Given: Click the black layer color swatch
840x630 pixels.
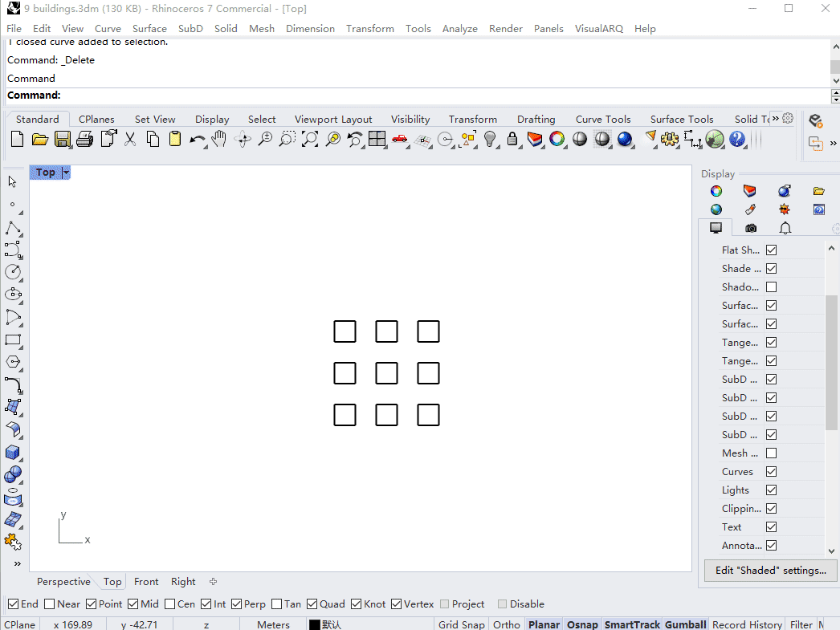Looking at the screenshot, I should pos(314,624).
